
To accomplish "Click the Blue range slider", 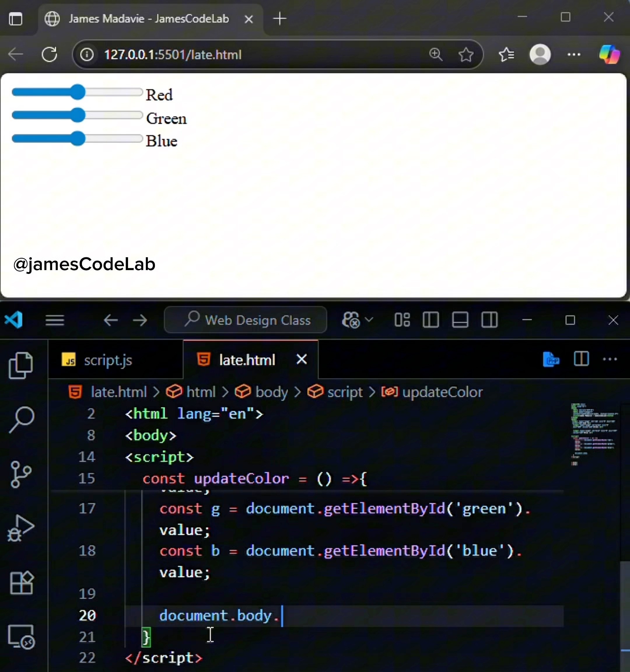I will point(77,139).
